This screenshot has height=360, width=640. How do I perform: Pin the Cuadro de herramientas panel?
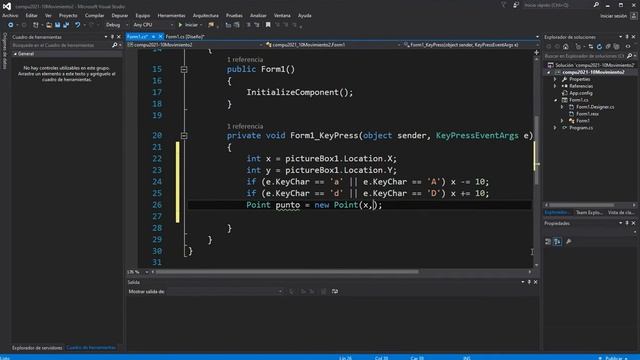pyautogui.click(x=112, y=37)
